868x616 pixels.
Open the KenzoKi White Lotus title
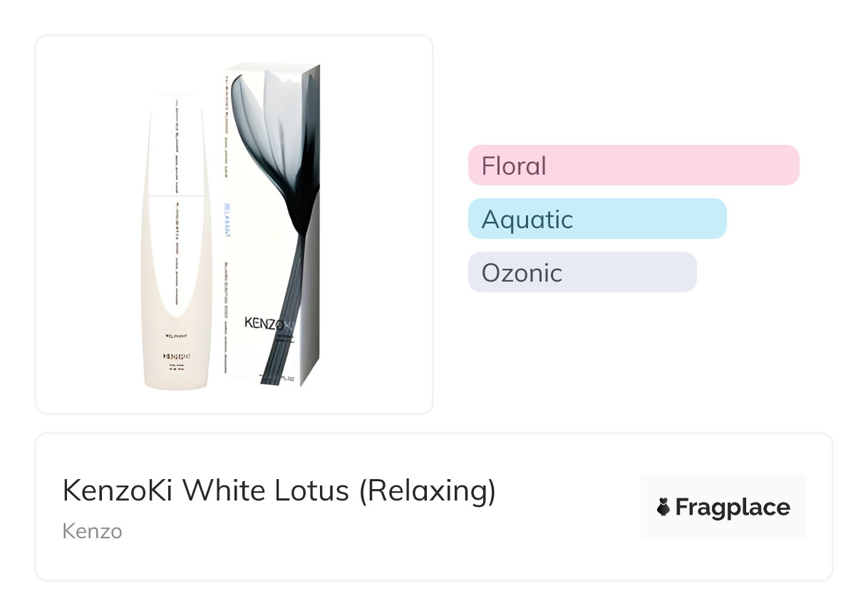tap(279, 491)
